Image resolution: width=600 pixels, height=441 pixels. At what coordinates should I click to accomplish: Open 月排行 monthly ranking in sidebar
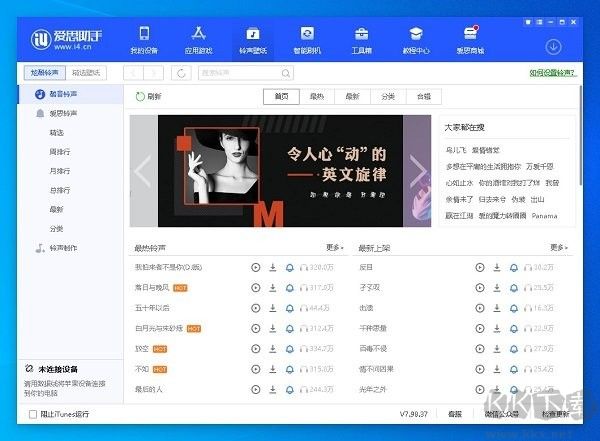(60, 171)
